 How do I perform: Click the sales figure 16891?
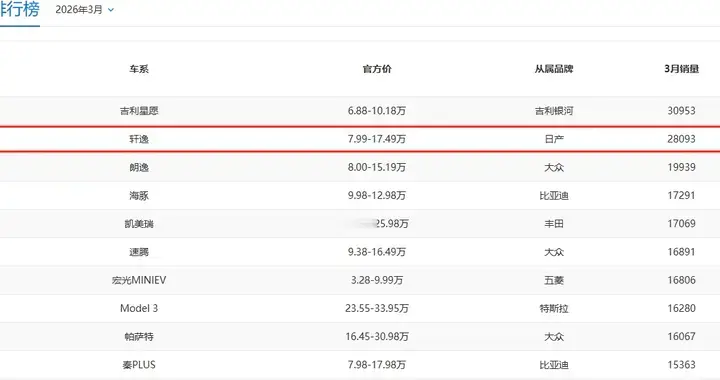[x=681, y=252]
